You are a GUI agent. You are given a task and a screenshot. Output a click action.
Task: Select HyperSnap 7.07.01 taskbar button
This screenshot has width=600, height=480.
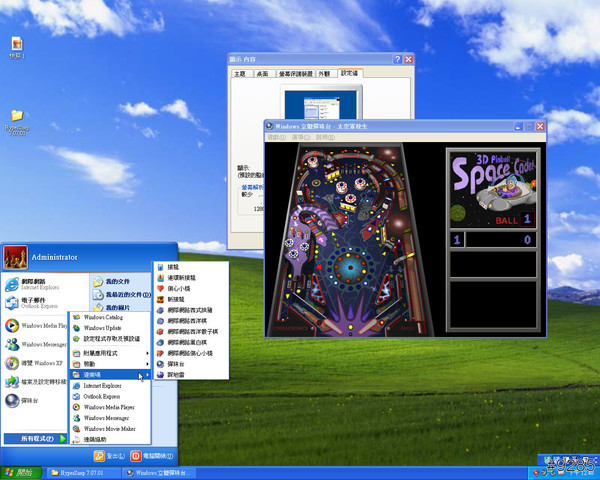point(82,472)
